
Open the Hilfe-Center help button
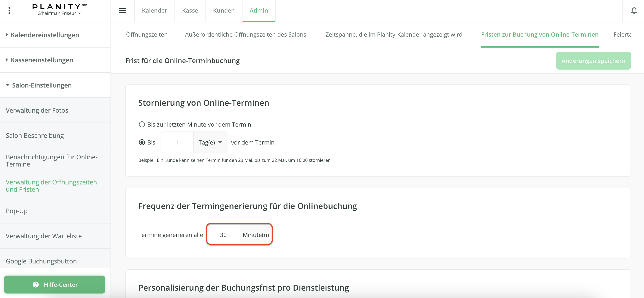click(55, 285)
